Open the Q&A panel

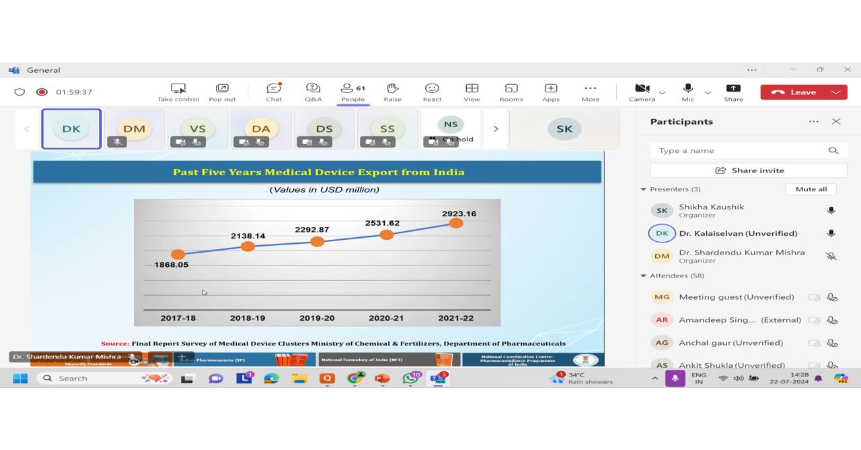[x=313, y=90]
